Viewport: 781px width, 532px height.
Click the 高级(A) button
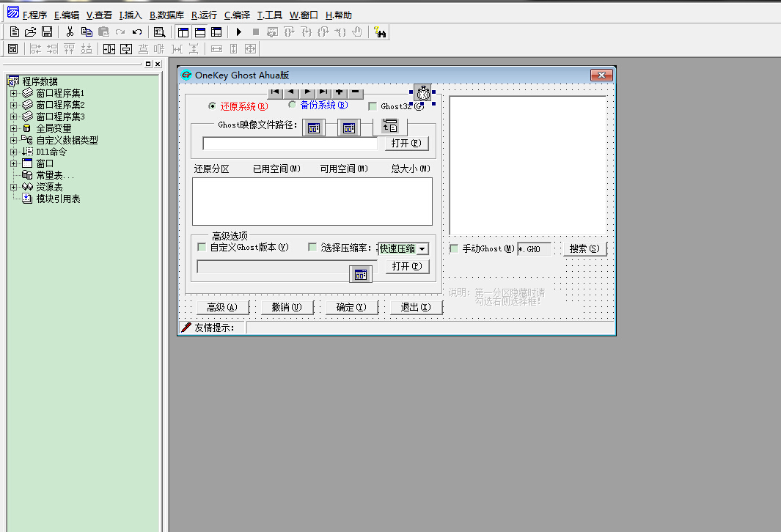pyautogui.click(x=222, y=308)
